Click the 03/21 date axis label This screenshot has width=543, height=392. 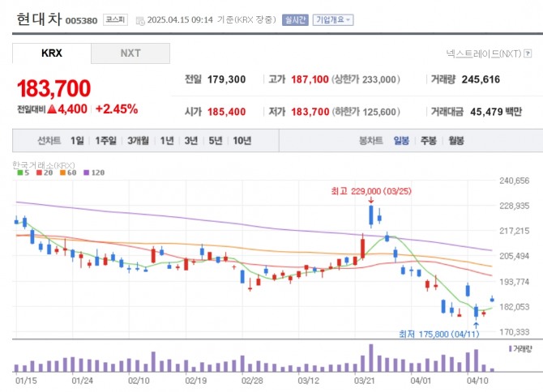365,381
